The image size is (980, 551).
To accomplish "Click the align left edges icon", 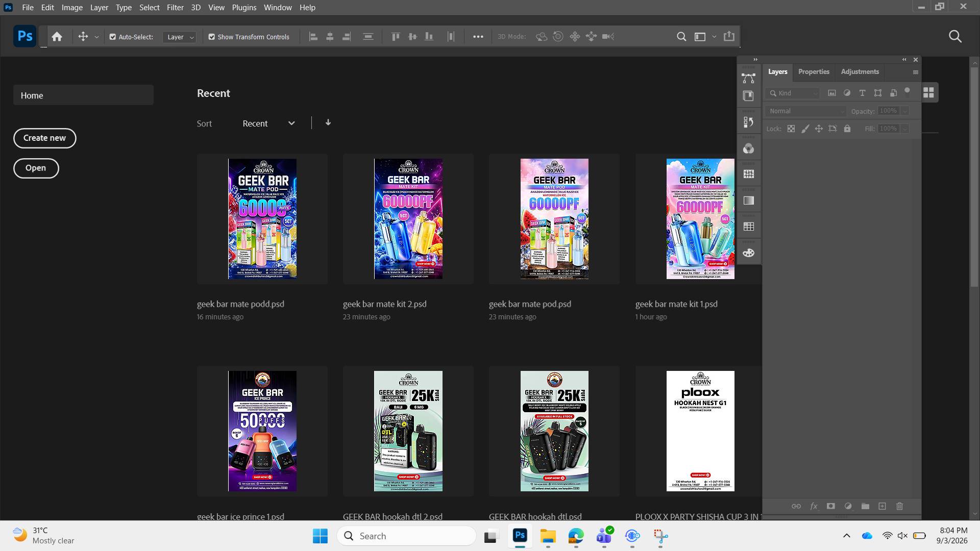I will pyautogui.click(x=313, y=37).
